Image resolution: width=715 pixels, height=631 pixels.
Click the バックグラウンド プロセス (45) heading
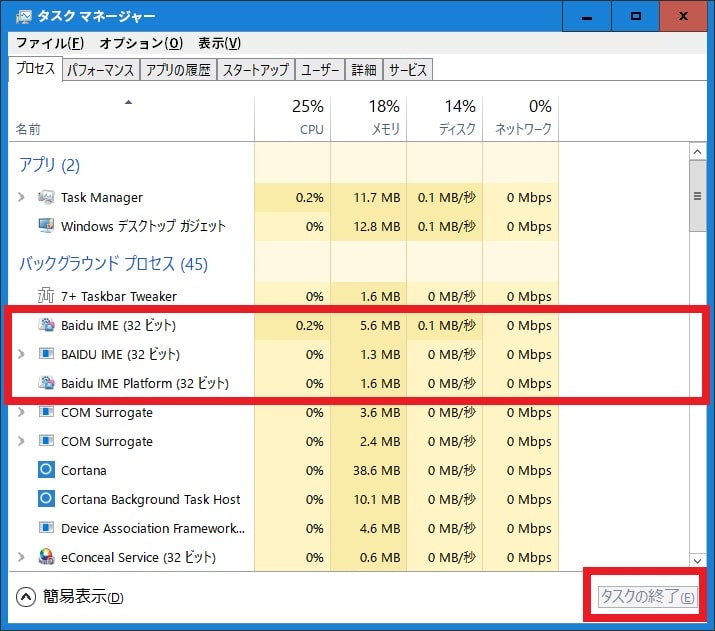(113, 264)
